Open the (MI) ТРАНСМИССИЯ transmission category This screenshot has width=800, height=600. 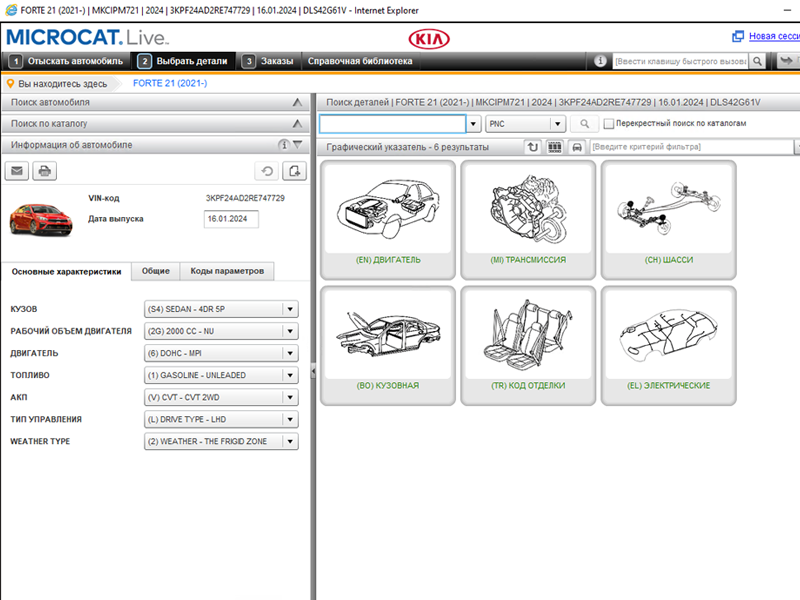[528, 220]
